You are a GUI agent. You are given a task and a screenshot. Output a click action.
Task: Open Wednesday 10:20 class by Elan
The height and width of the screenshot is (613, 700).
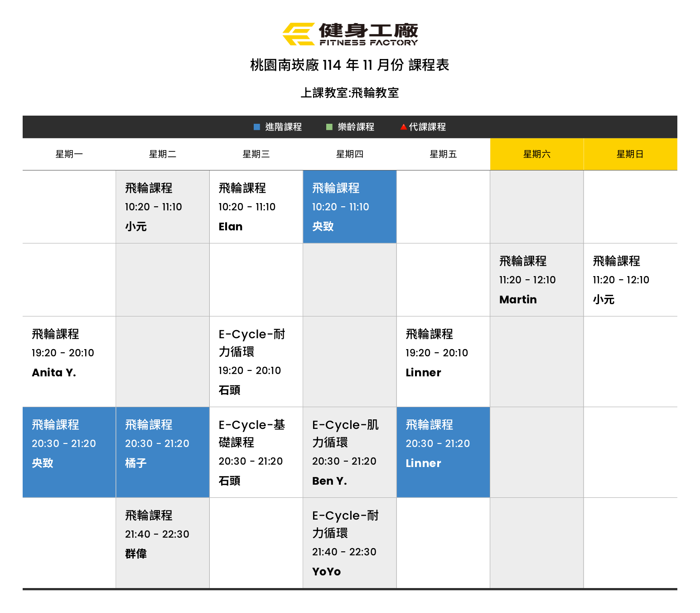[x=256, y=207]
